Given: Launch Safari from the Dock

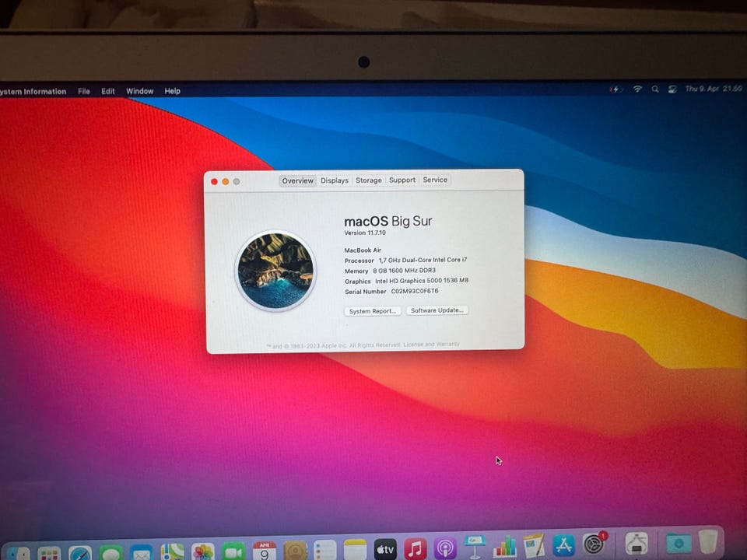Looking at the screenshot, I should 80,553.
